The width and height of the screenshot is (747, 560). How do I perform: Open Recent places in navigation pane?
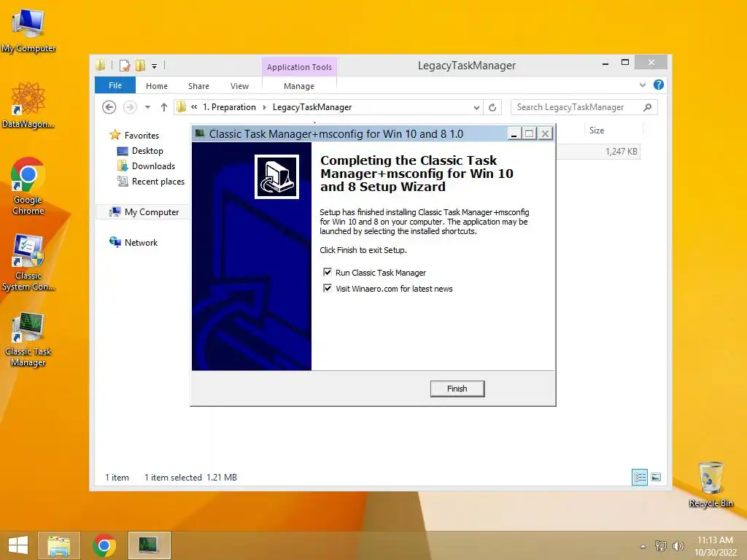[158, 182]
